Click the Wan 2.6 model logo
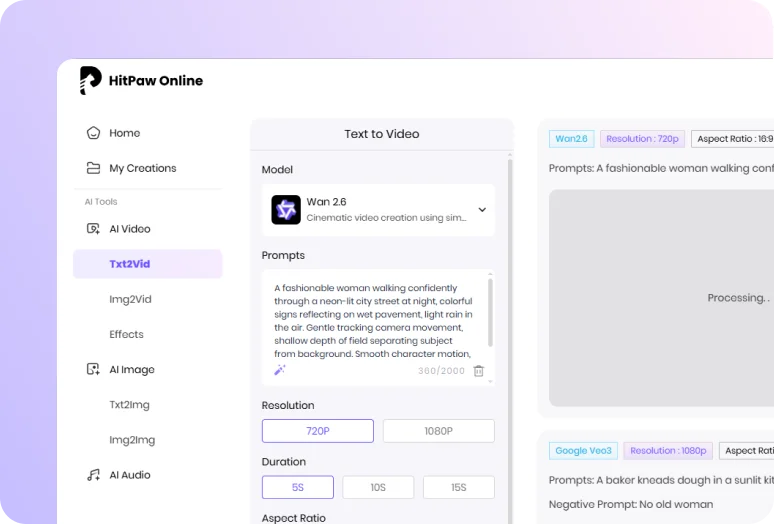The width and height of the screenshot is (774, 524). [286, 210]
